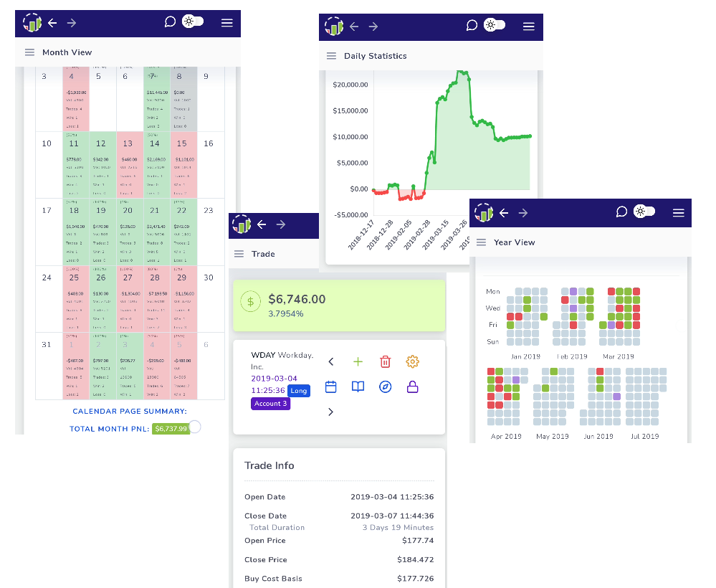The height and width of the screenshot is (588, 716).
Task: Click the Long badge on the trade card
Action: click(x=299, y=391)
